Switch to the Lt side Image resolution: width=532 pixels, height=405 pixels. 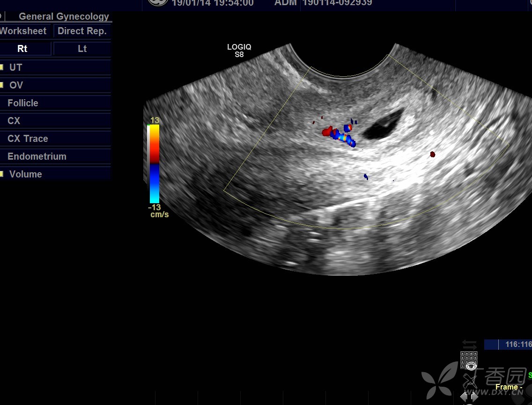tap(82, 49)
